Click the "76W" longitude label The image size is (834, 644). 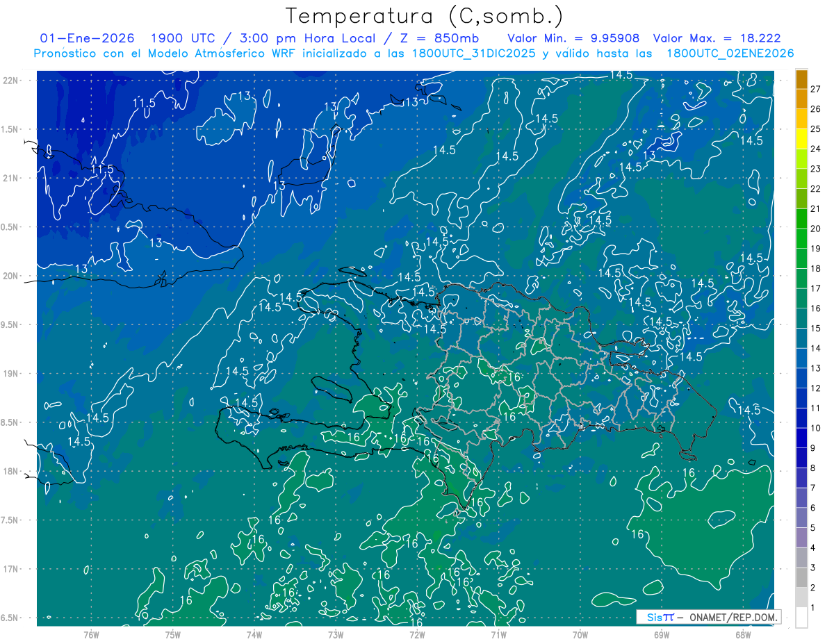click(91, 634)
